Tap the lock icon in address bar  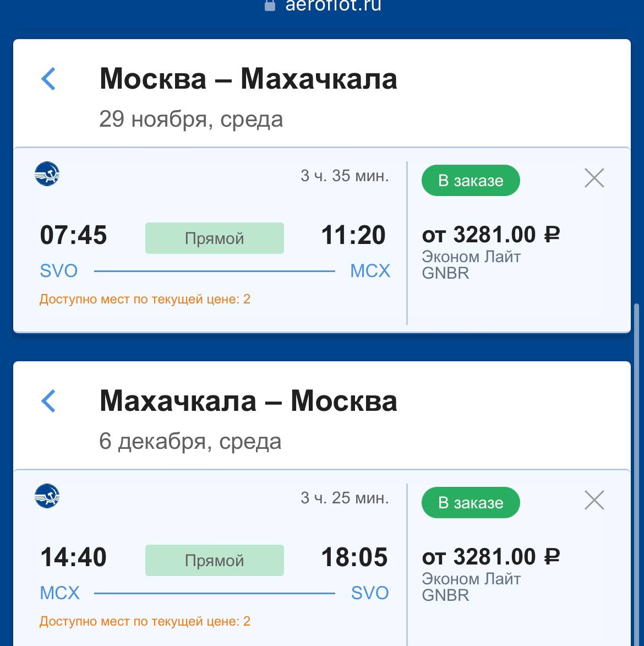270,6
